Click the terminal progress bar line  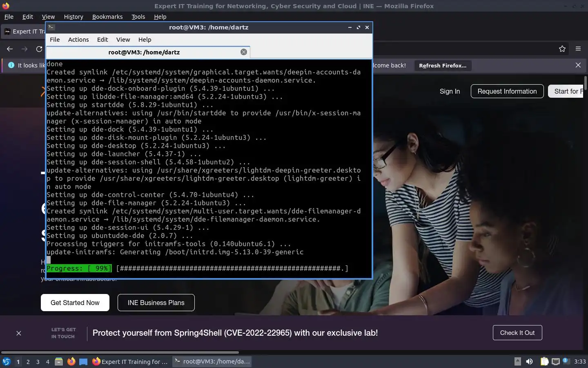(197, 268)
